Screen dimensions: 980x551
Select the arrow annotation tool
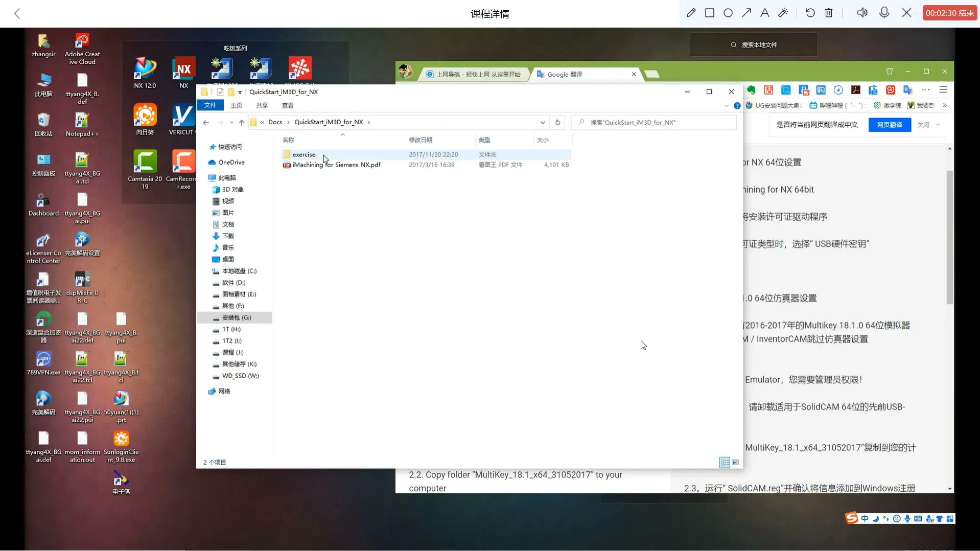coord(746,13)
